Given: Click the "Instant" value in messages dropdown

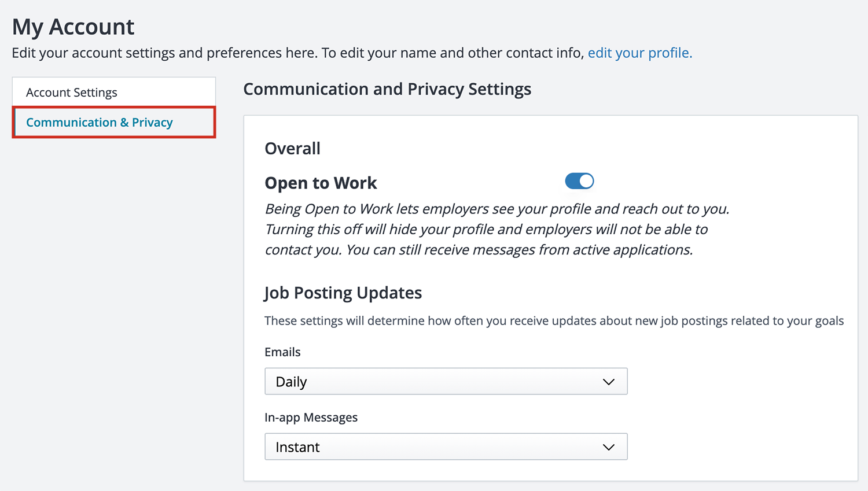Looking at the screenshot, I should 297,448.
